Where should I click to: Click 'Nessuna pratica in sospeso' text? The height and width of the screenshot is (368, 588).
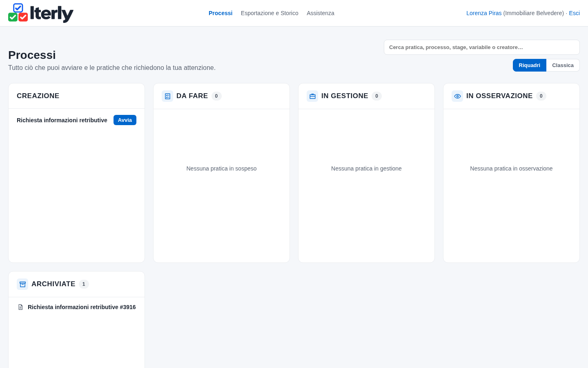221,168
